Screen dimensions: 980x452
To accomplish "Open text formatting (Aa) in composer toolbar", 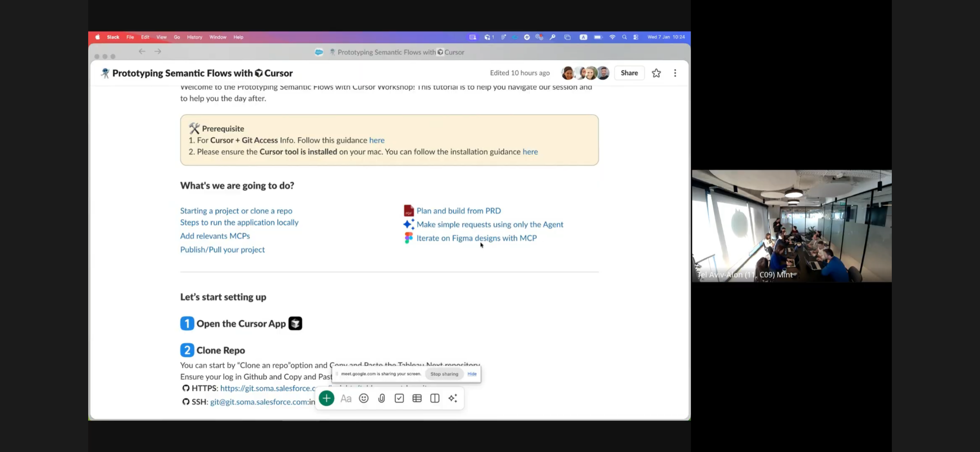I will click(x=346, y=399).
